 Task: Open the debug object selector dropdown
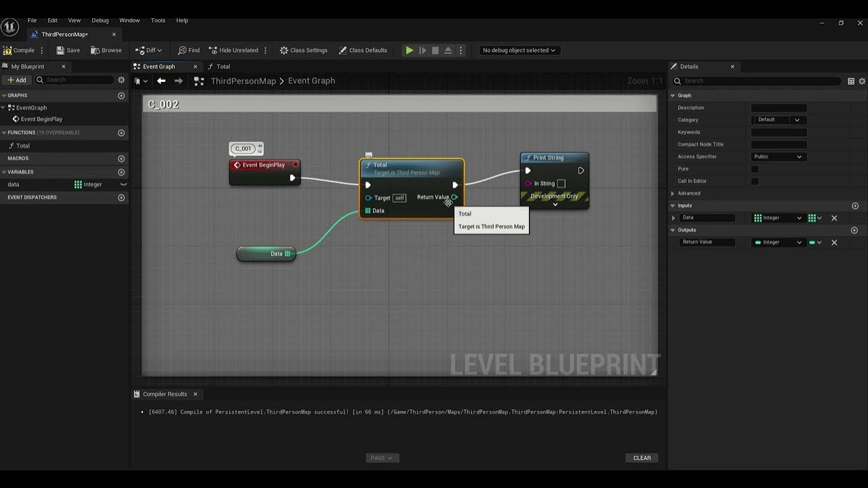519,50
